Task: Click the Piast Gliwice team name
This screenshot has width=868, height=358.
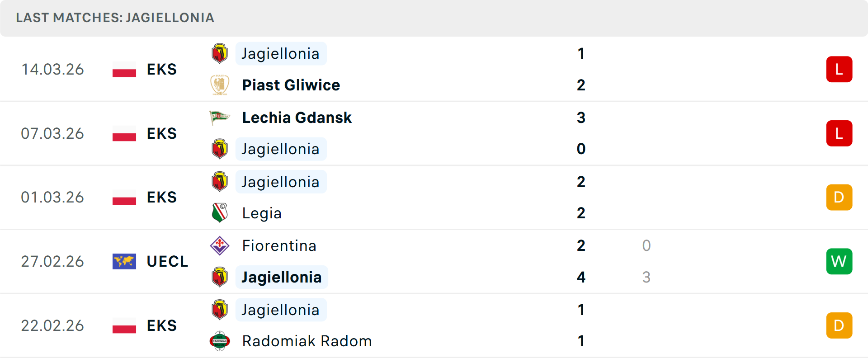Action: (291, 85)
